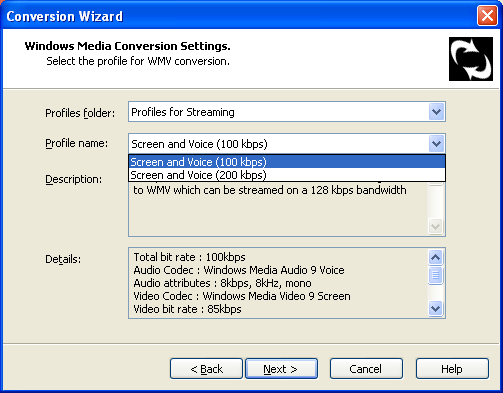Image resolution: width=503 pixels, height=393 pixels.
Task: Click the conversion arrows icon in header
Action: pos(471,59)
